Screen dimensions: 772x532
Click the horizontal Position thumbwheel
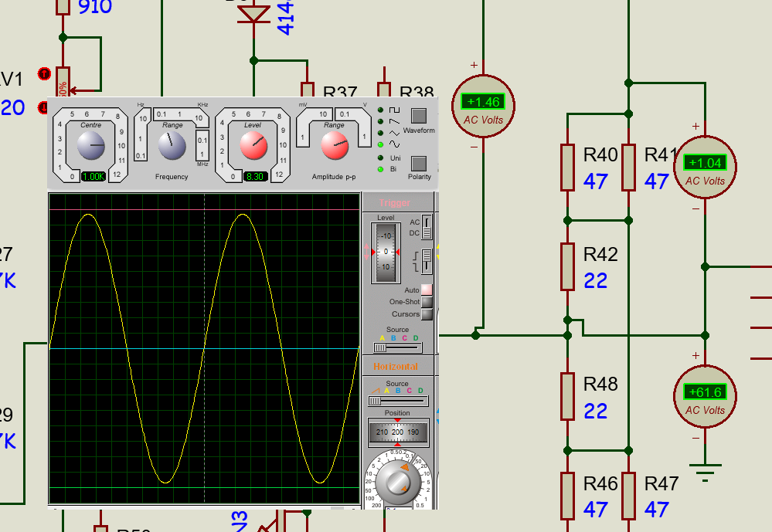pos(397,432)
